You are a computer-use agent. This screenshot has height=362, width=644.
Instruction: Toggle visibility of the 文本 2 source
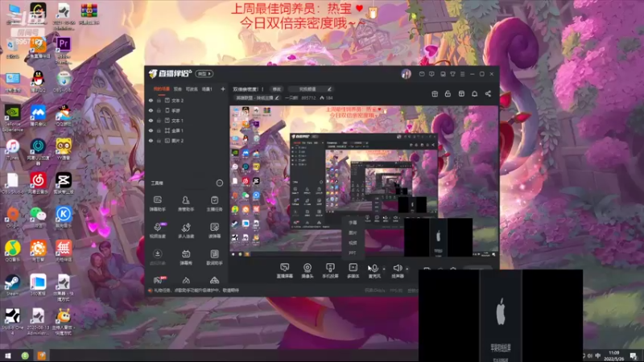pos(151,101)
